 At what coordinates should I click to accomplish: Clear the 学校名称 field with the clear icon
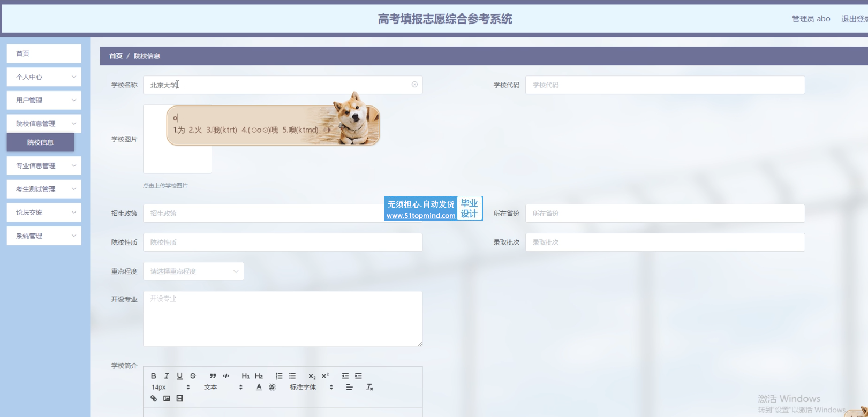(414, 85)
